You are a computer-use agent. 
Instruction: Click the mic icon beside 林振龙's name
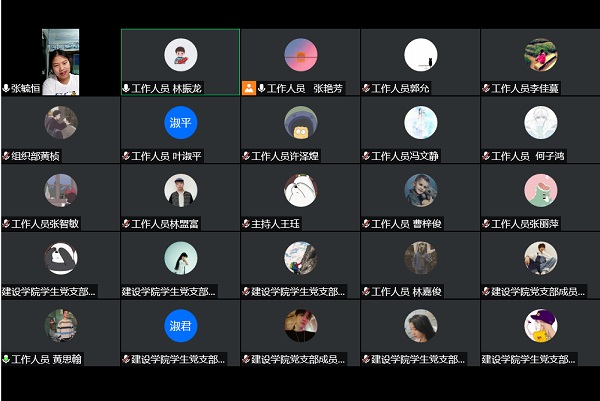pyautogui.click(x=126, y=88)
